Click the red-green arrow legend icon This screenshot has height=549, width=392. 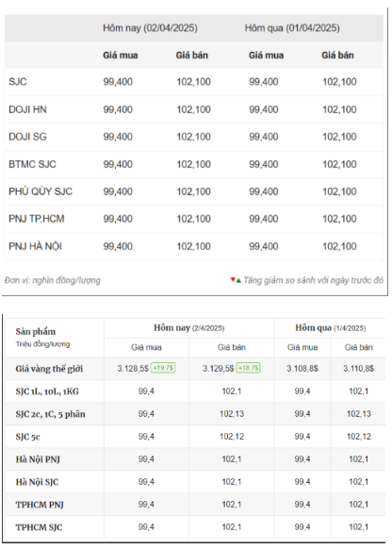[x=236, y=280]
